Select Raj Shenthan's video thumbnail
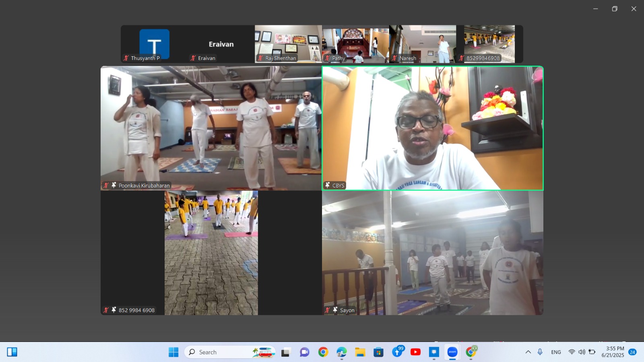 pos(288,44)
